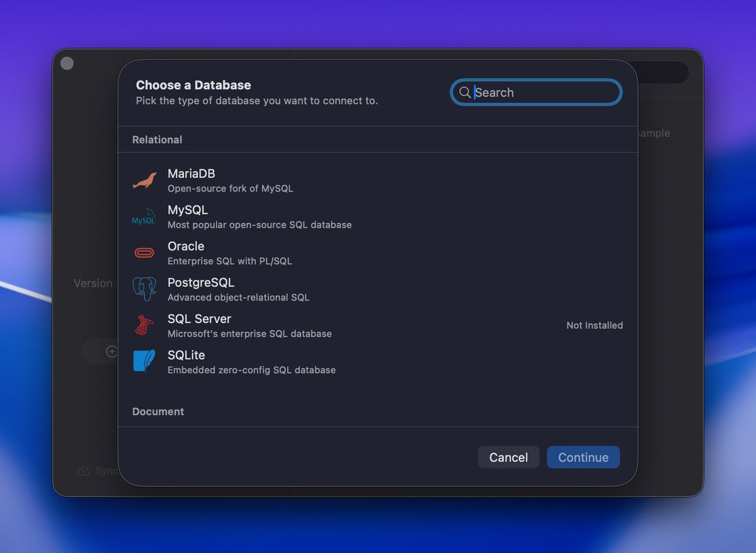Click the magnifying glass search icon
The image size is (756, 553).
(x=464, y=93)
